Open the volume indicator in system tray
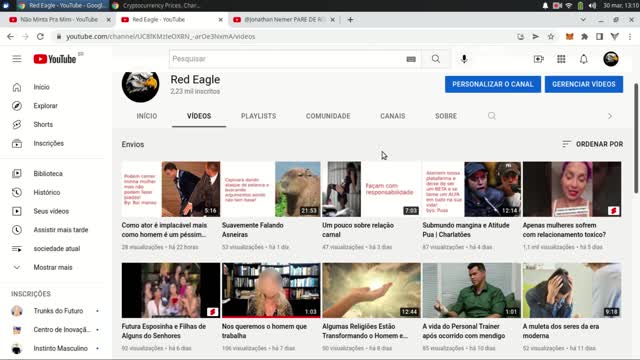This screenshot has width=640, height=360. tap(593, 5)
